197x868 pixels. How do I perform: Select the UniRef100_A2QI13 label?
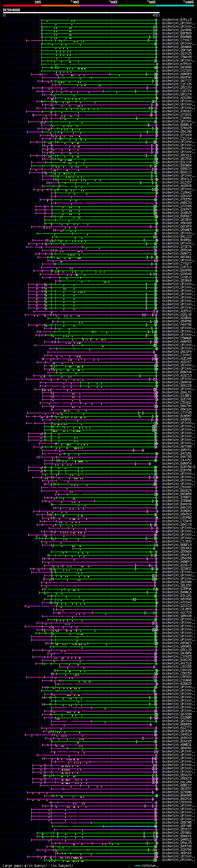pyautogui.click(x=177, y=375)
